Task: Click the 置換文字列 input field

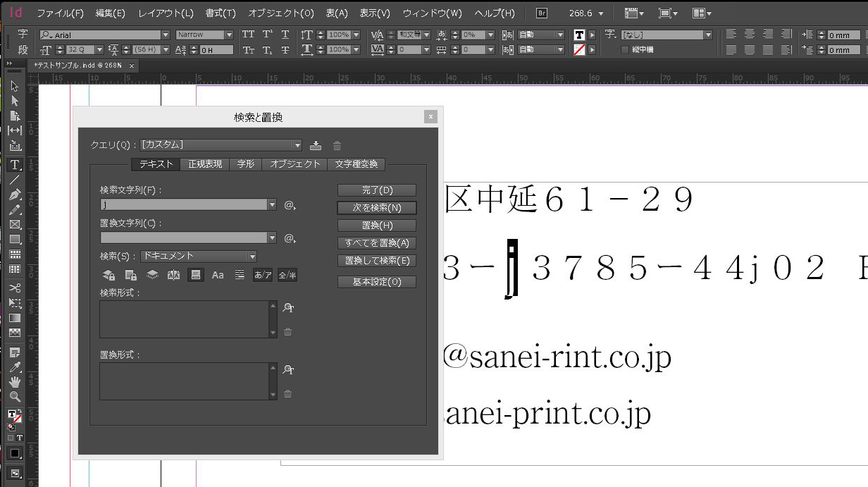Action: click(184, 238)
